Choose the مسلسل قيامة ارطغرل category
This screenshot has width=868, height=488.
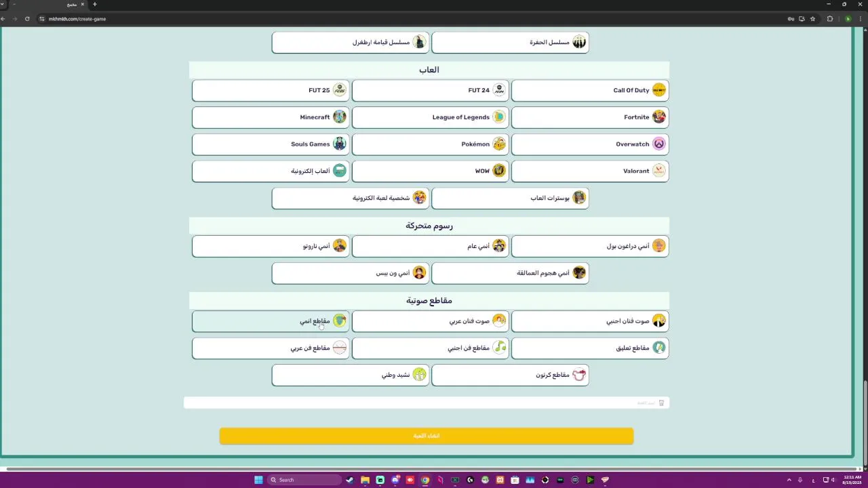[351, 42]
